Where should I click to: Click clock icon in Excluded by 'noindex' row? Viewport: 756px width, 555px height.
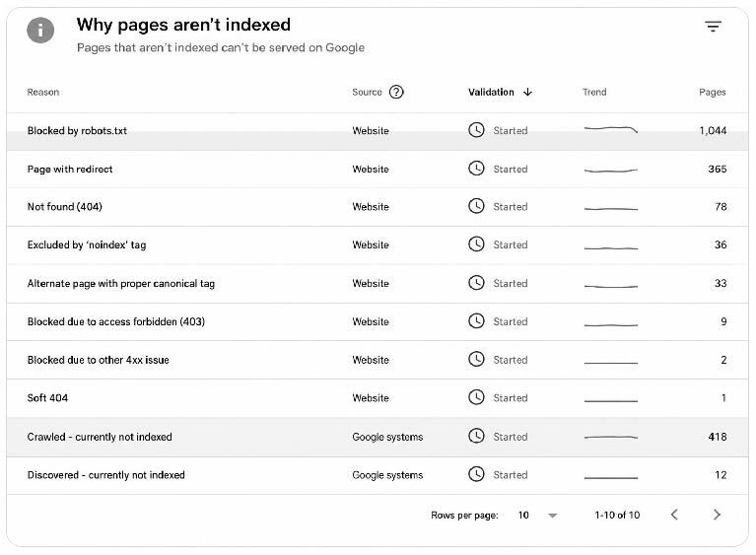click(476, 244)
